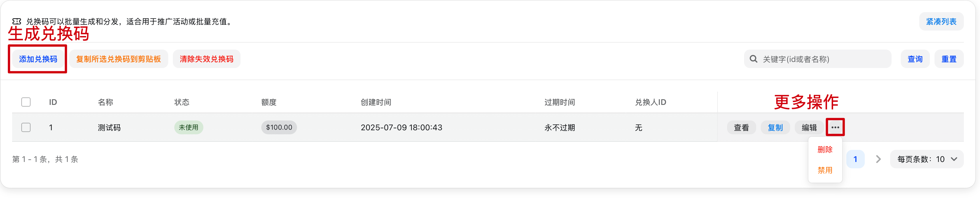This screenshot has width=980, height=200.
Task: Click 复制所选兑换码到剪贴板
Action: [119, 59]
